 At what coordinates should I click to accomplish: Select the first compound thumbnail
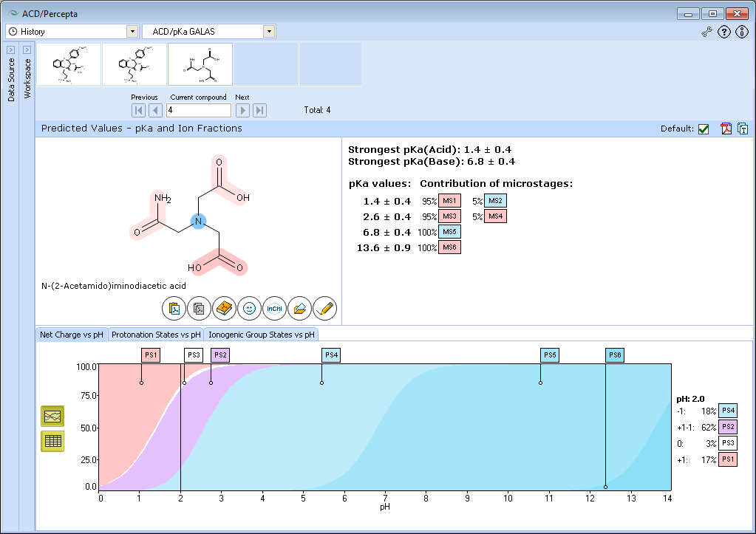coord(69,64)
